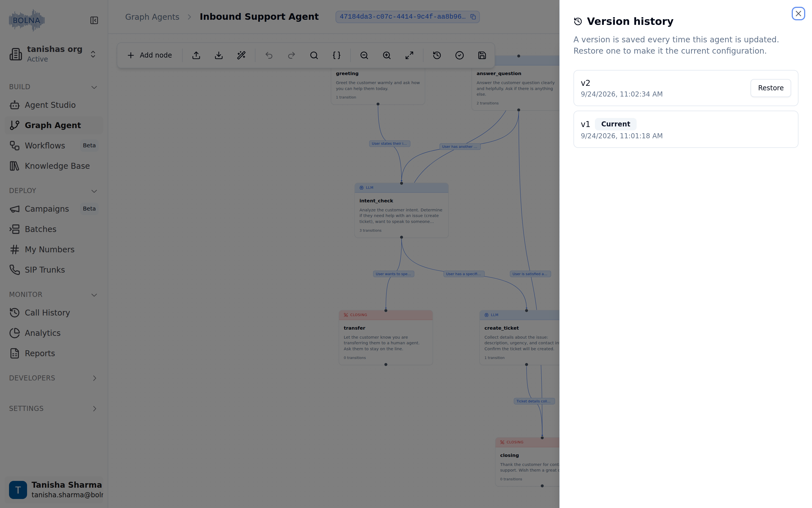Click the 'Ticket details coll...' edge label

coord(534,402)
